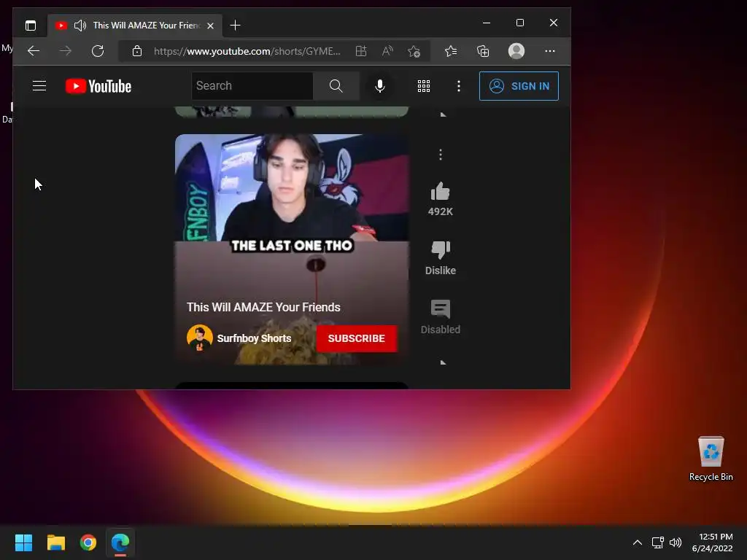Open the clock showing 12:51 PM
The image size is (747, 560).
point(712,542)
